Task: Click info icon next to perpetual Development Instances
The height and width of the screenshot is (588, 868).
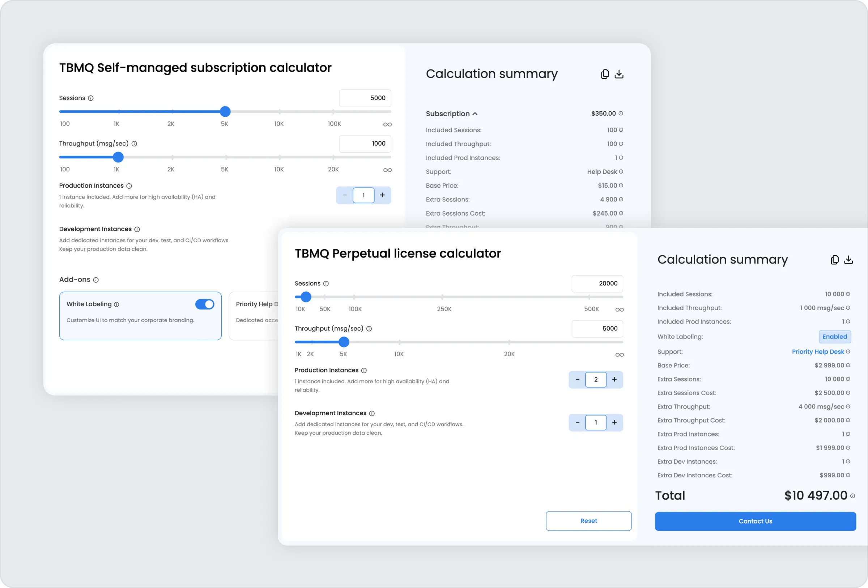Action: click(372, 414)
